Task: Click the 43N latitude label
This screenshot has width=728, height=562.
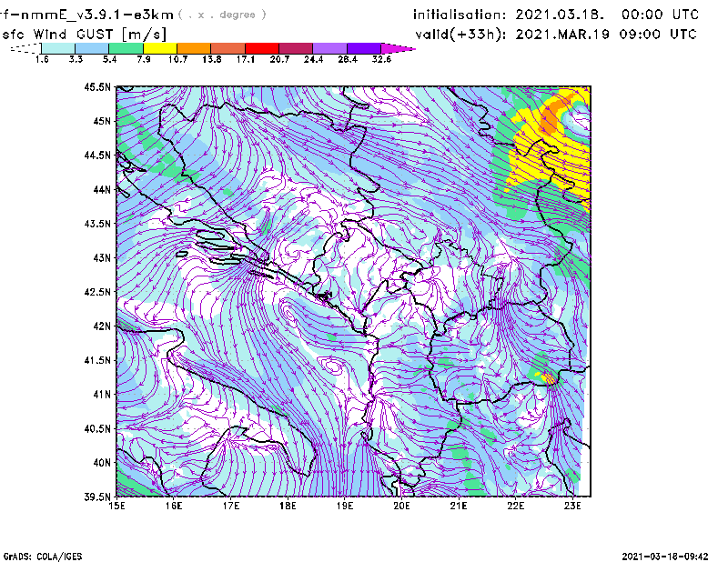Action: (102, 257)
